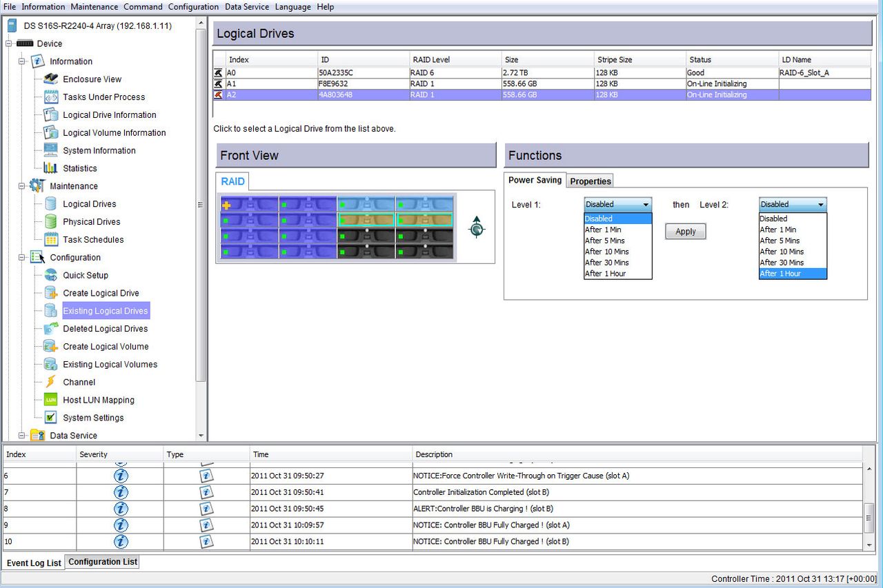Click scroll down arrow in navigation tree
This screenshot has height=588, width=883.
pyautogui.click(x=201, y=436)
